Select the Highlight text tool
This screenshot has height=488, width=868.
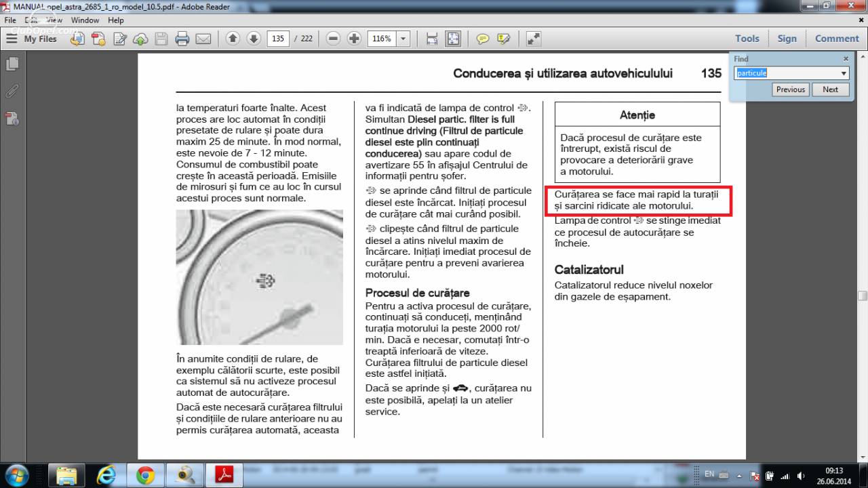pos(504,39)
